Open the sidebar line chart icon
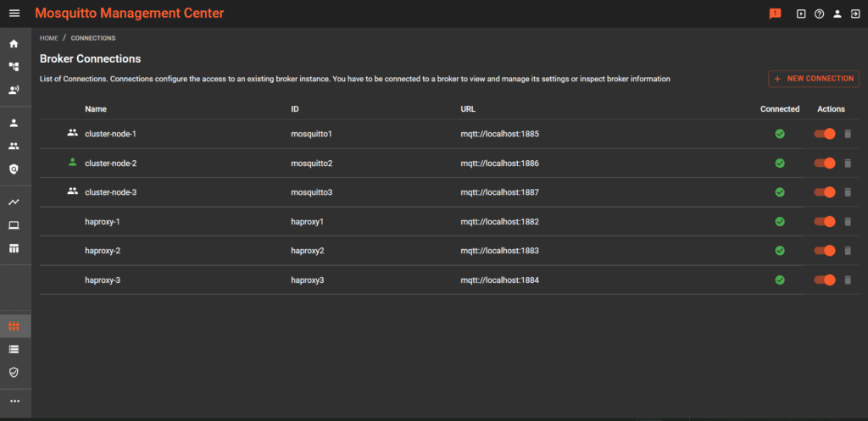 tap(14, 202)
